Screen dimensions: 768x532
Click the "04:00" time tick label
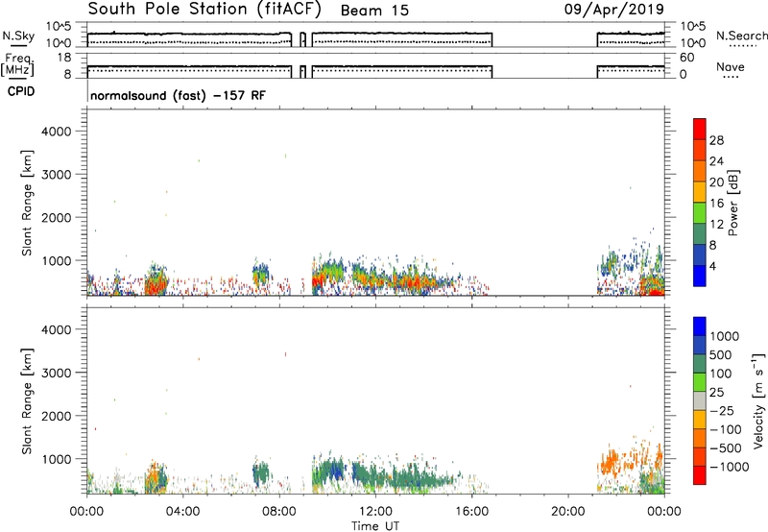tap(183, 512)
